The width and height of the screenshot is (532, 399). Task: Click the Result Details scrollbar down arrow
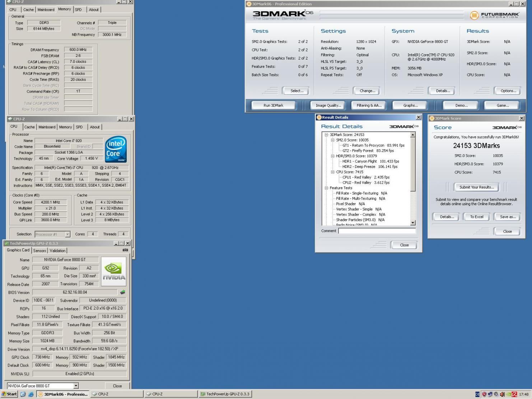pyautogui.click(x=413, y=223)
